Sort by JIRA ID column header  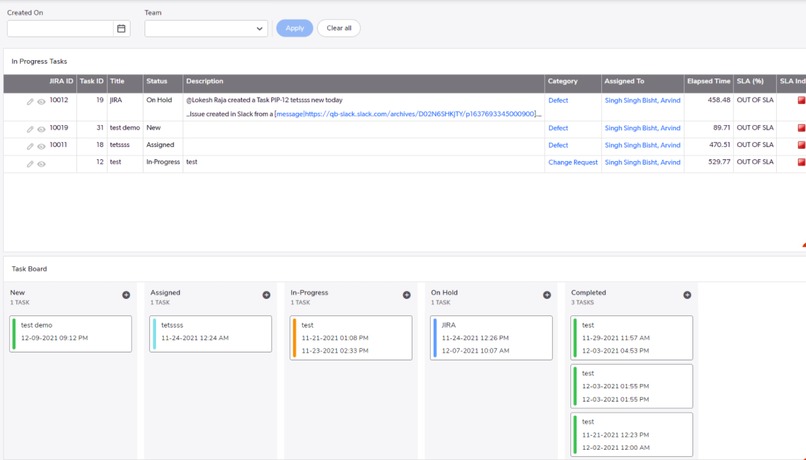[61, 81]
